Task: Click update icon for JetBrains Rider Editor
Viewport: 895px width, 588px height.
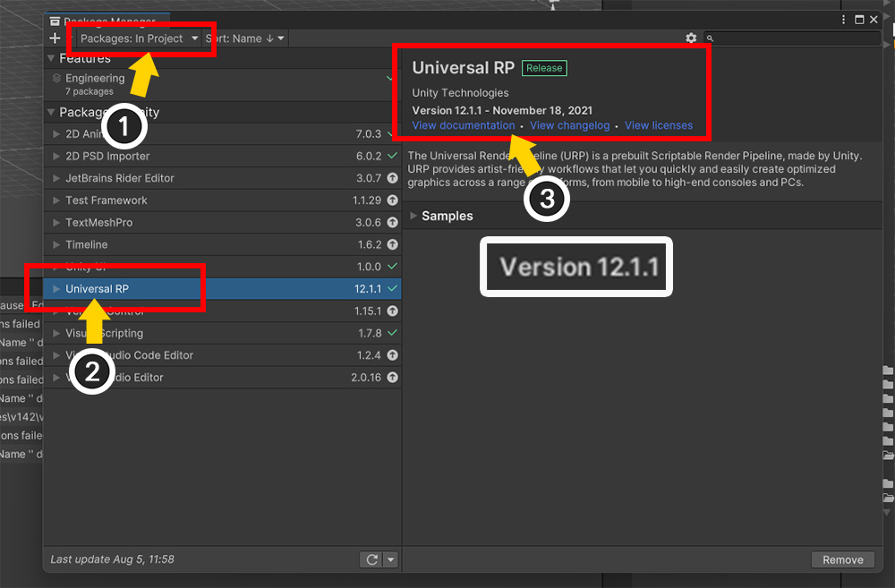Action: (x=393, y=178)
